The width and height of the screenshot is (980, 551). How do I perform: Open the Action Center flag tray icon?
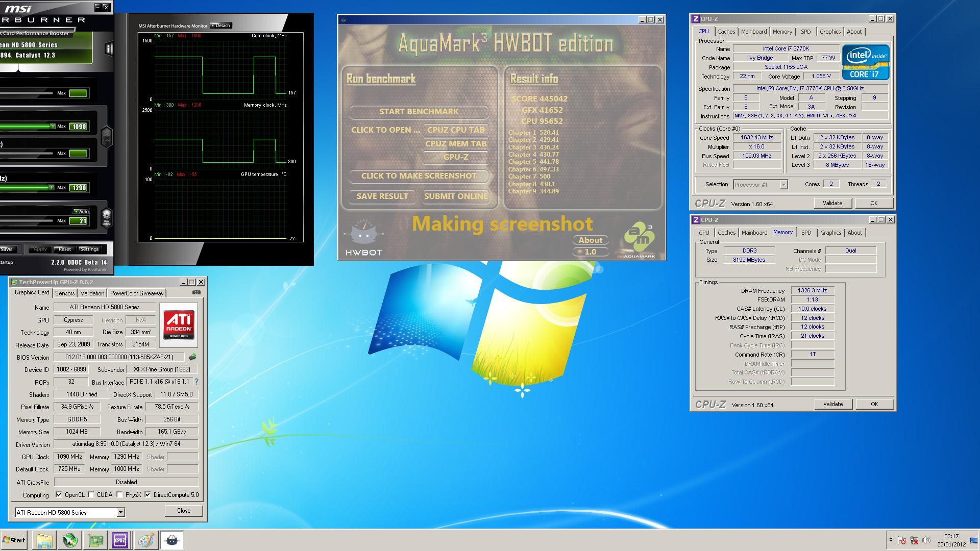[x=902, y=540]
